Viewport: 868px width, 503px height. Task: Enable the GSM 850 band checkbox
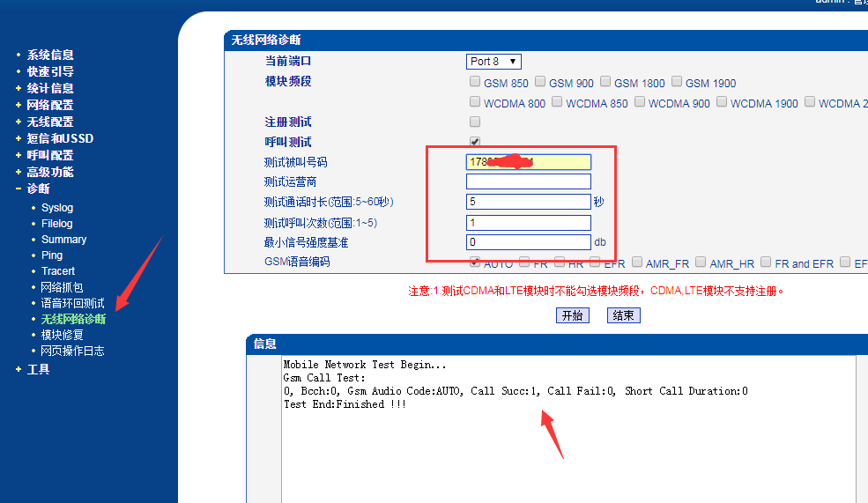pyautogui.click(x=476, y=83)
